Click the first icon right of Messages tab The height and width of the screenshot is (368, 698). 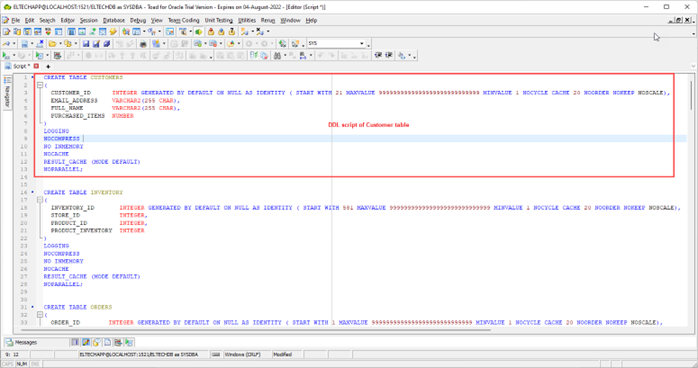[75, 342]
